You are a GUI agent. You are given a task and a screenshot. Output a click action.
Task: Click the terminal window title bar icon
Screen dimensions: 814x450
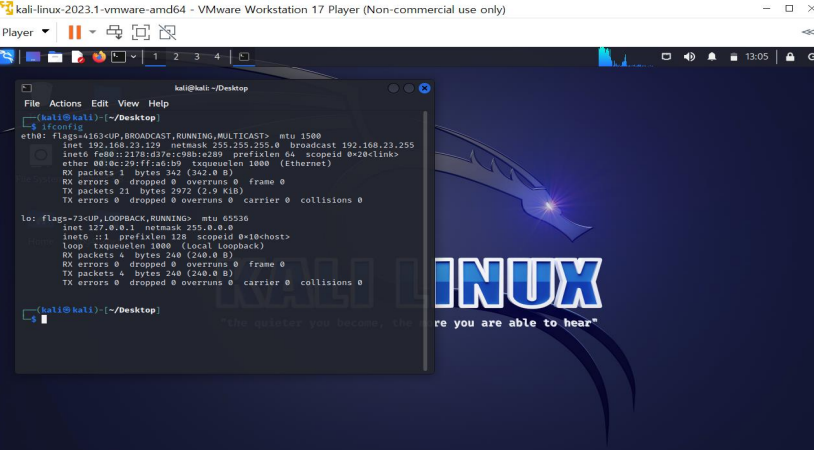pyautogui.click(x=27, y=88)
